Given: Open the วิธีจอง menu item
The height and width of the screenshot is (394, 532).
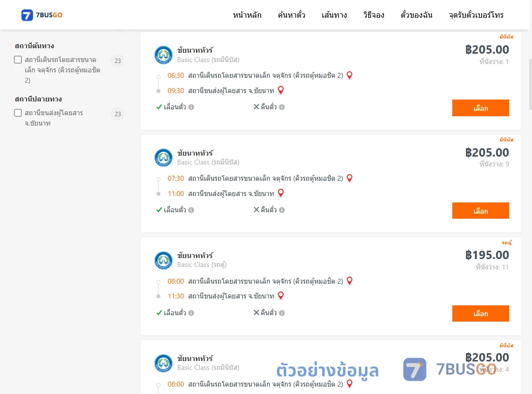Looking at the screenshot, I should coord(373,15).
